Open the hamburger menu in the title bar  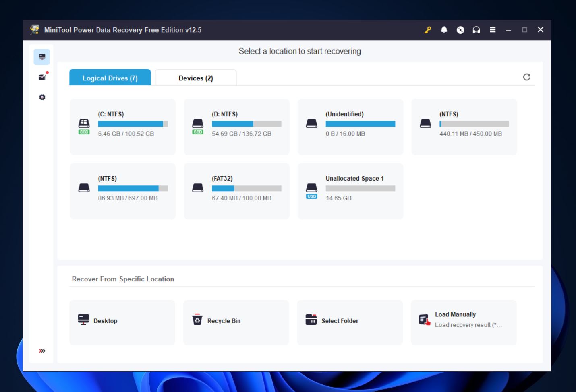click(492, 30)
